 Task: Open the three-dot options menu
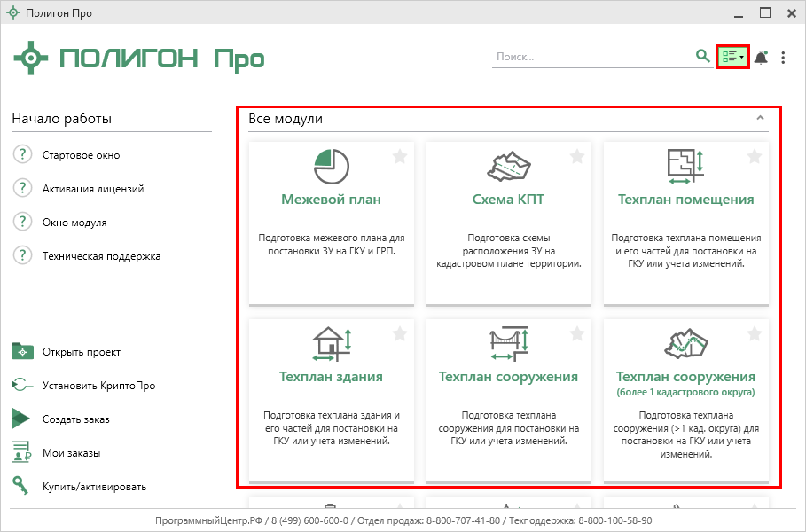point(783,58)
